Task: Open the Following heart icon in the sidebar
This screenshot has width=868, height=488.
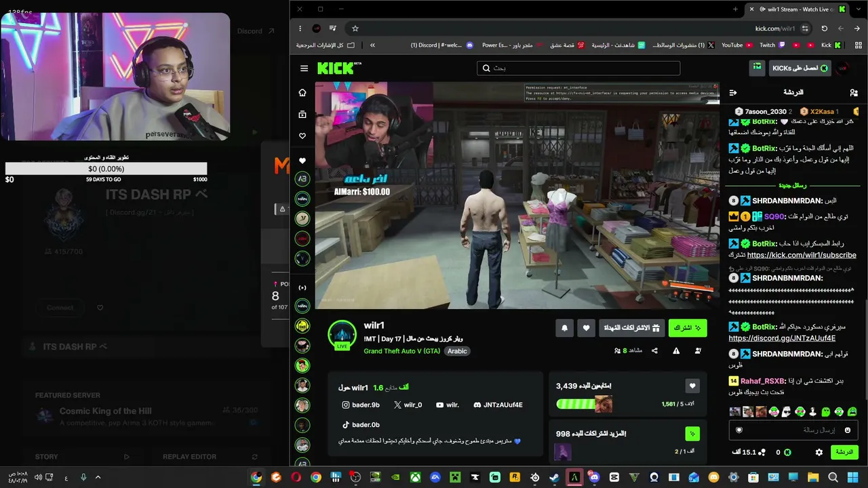Action: 302,136
